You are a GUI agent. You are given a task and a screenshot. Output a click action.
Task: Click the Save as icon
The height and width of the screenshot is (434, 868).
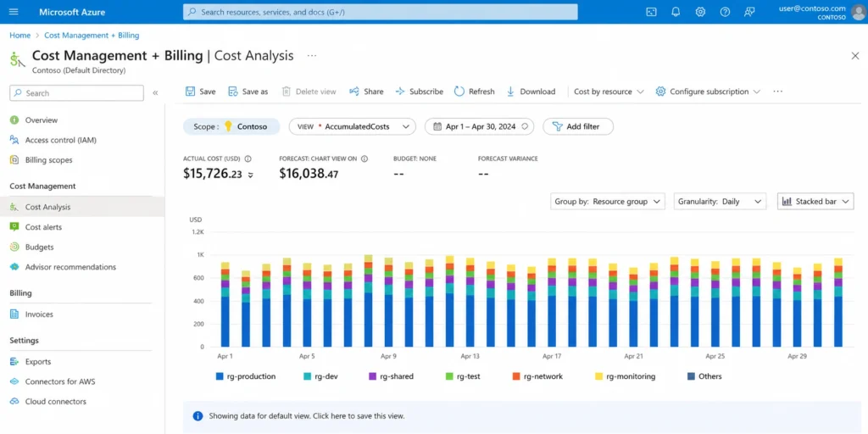click(233, 92)
